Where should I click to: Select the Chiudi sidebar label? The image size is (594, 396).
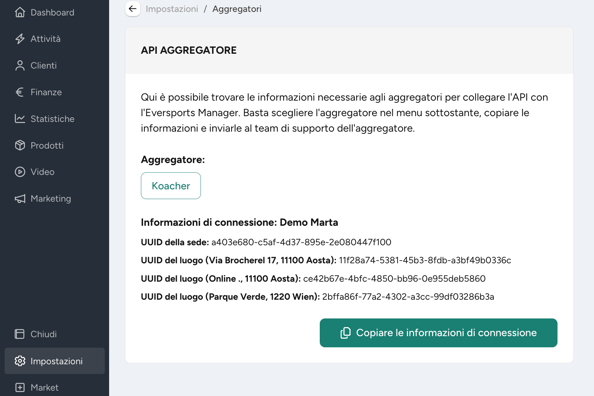click(x=44, y=334)
